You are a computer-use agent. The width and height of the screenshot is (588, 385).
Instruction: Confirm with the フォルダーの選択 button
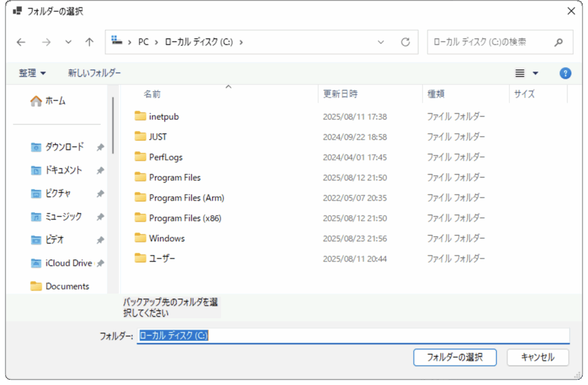pyautogui.click(x=454, y=357)
